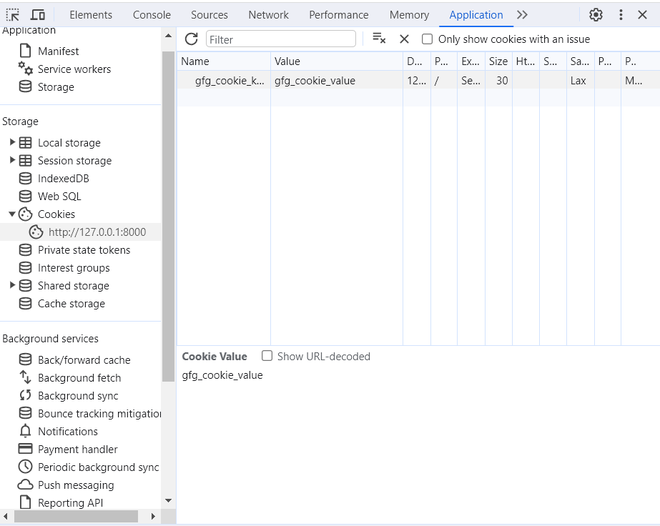Click the IndexedDB database icon
660x526 pixels.
coord(25,178)
